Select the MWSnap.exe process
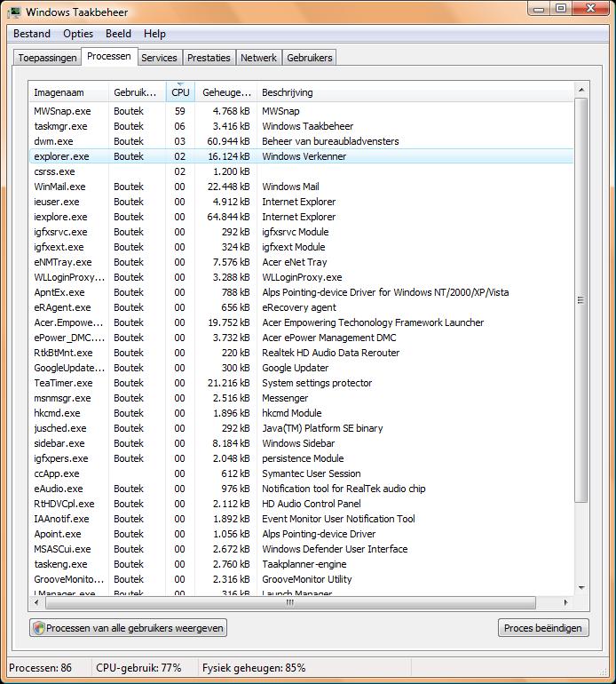Viewport: 616px width, 684px height. coord(301,111)
